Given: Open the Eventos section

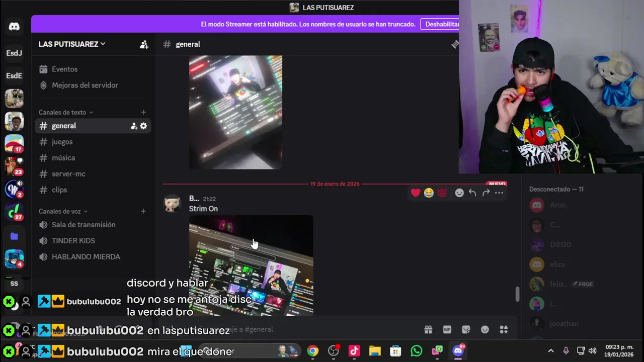Looking at the screenshot, I should click(x=93, y=69).
